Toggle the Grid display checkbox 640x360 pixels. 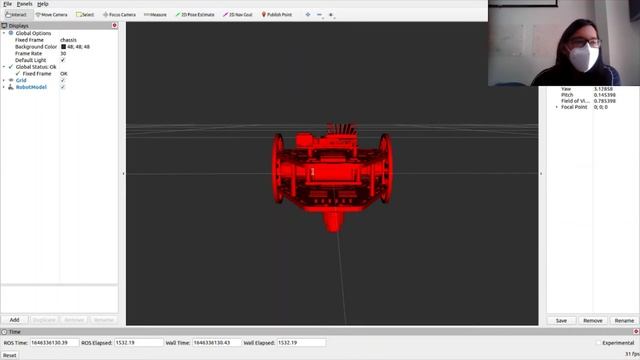point(63,80)
